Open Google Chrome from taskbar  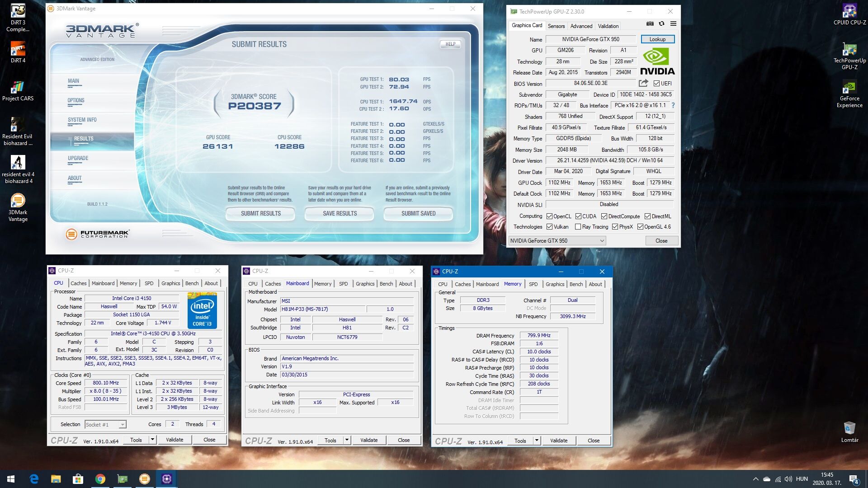(100, 479)
